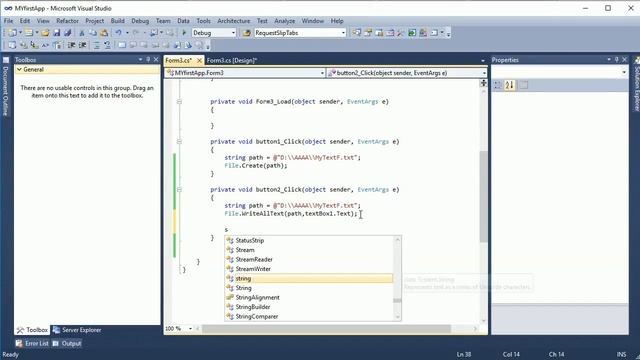This screenshot has height=360, width=640.
Task: Toggle auto-hide pin on Toolbox panel
Action: click(x=148, y=60)
